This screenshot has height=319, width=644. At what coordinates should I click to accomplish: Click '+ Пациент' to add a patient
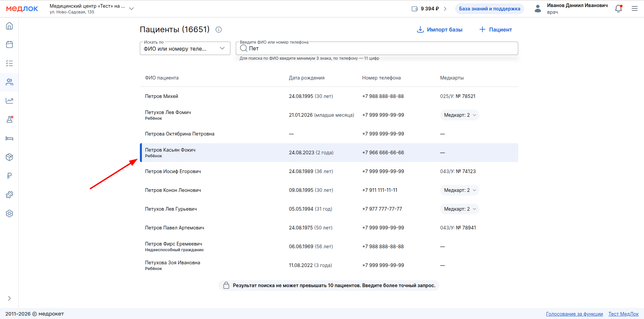[x=495, y=30]
